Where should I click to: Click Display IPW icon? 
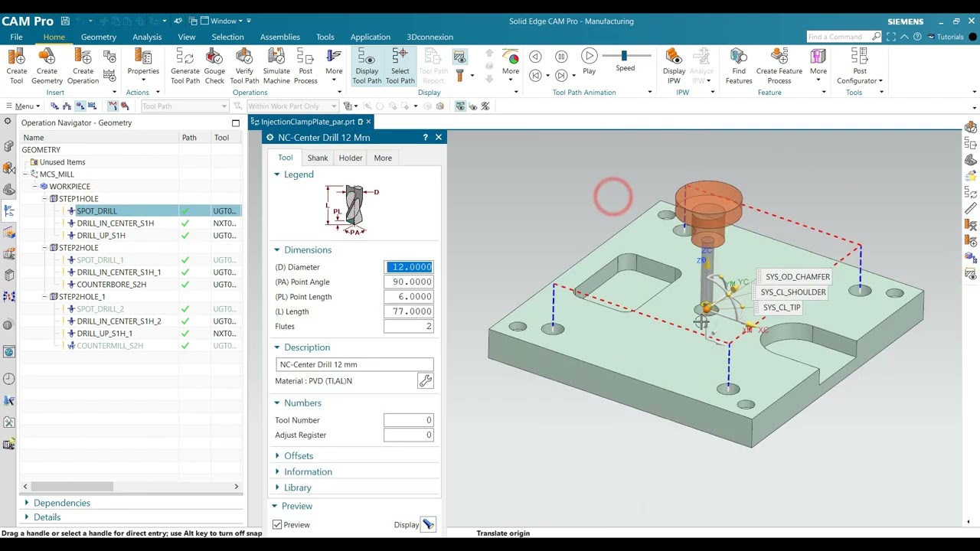tap(674, 66)
